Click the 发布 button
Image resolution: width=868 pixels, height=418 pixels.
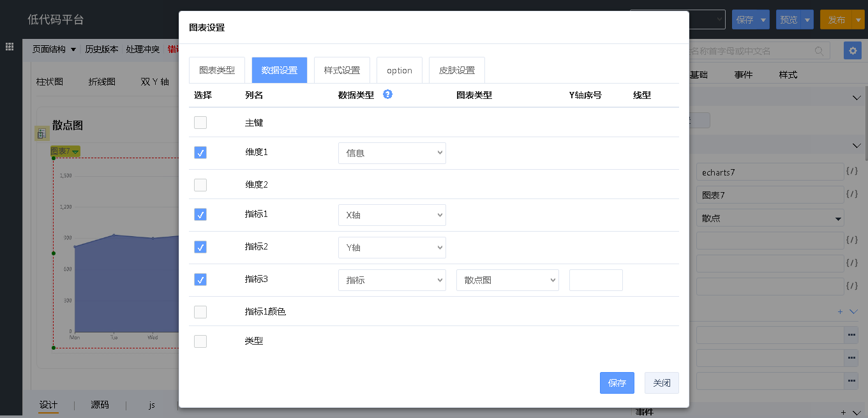click(x=837, y=20)
